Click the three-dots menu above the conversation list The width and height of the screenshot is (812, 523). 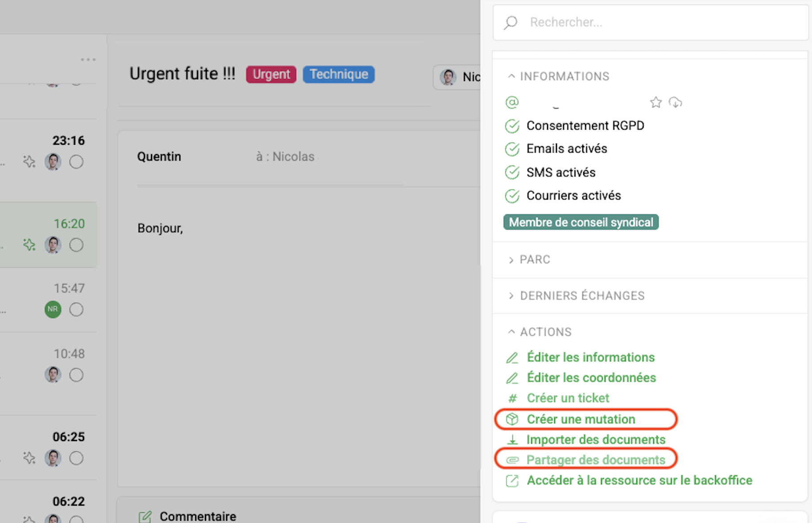[88, 60]
